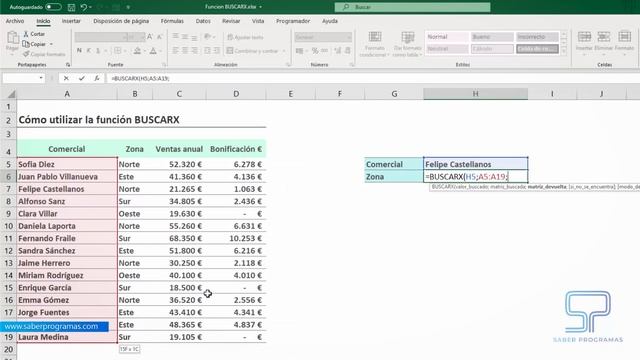Increase decimal places icon
Image resolution: width=640 pixels, height=360 pixels.
coord(338,51)
